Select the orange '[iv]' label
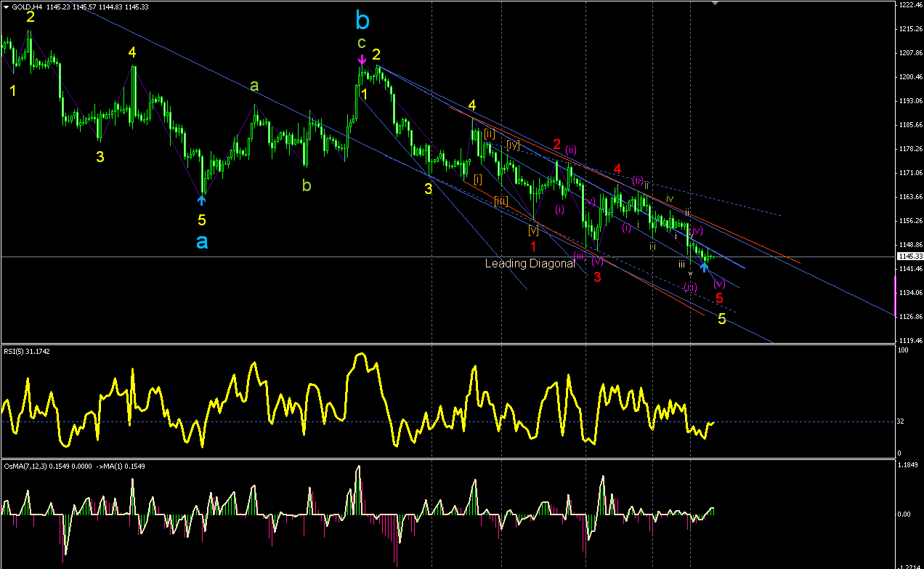Screen dimensions: 924x569 513,145
